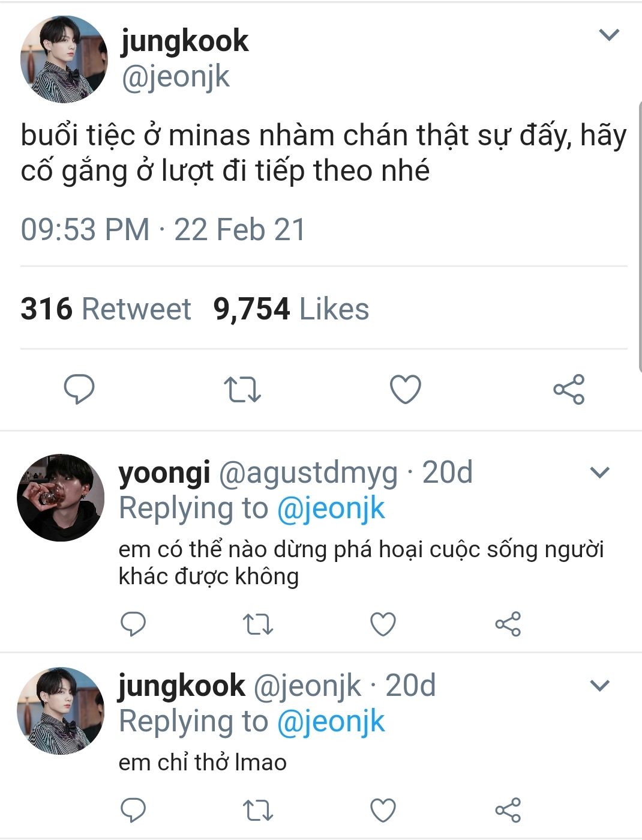This screenshot has height=840, width=642.
Task: Reply to jungkook's main tweet
Action: (x=79, y=389)
